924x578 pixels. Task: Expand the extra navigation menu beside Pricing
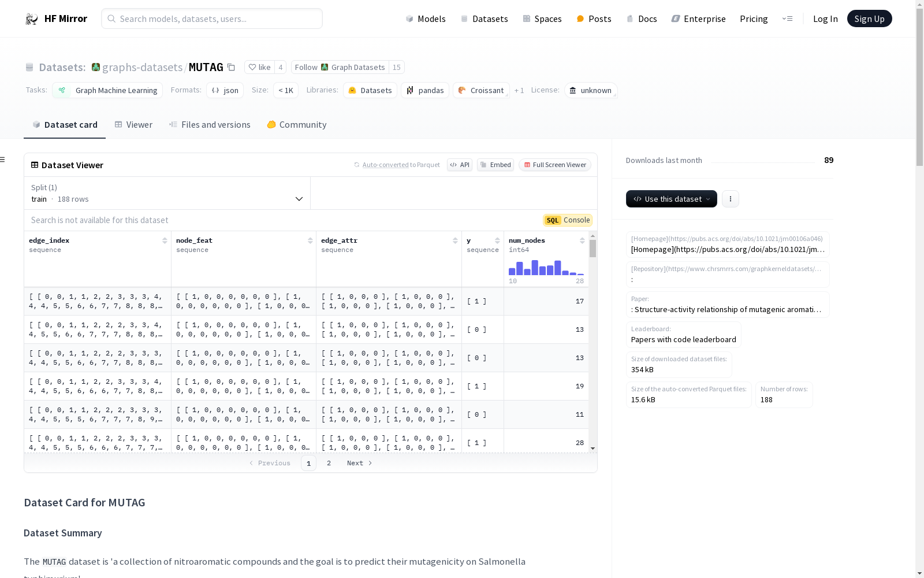click(788, 18)
